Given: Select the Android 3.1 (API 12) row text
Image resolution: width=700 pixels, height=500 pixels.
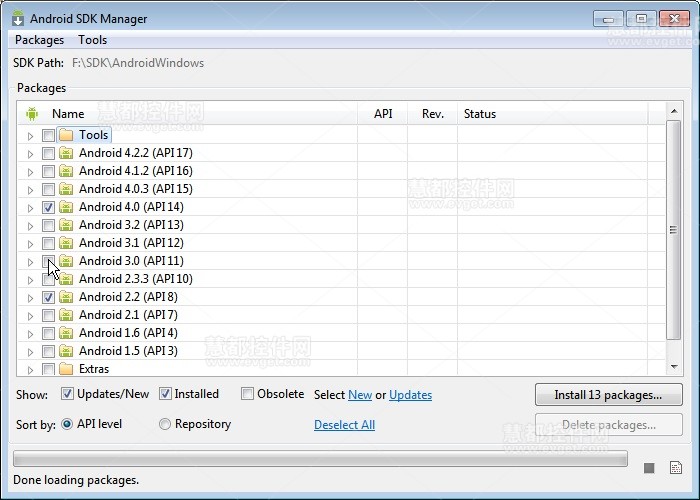Looking at the screenshot, I should 131,243.
